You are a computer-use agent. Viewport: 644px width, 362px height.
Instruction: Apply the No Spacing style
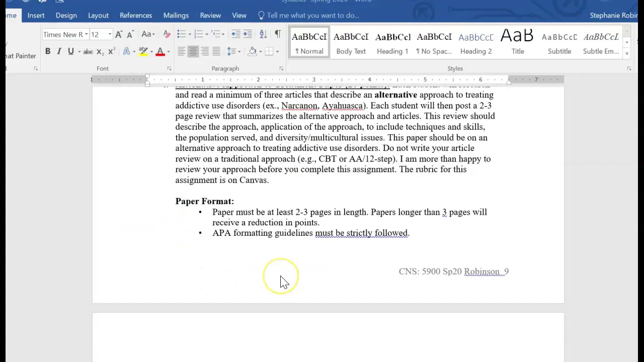point(434,42)
